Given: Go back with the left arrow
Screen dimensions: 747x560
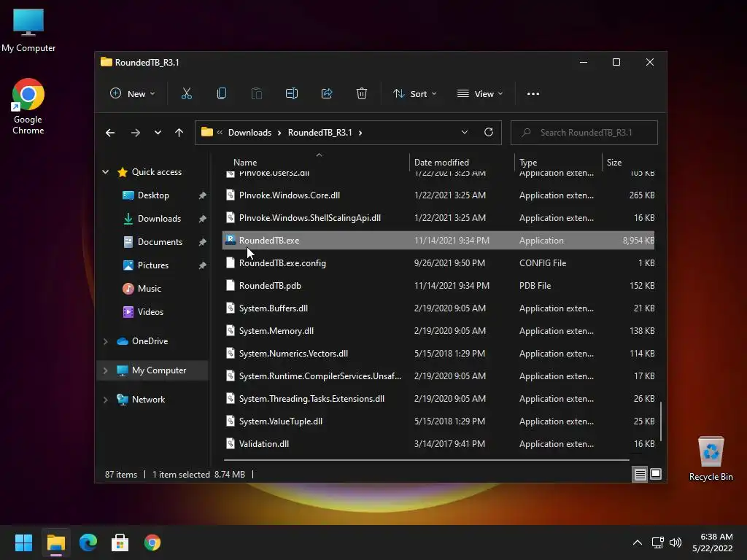Looking at the screenshot, I should tap(110, 133).
